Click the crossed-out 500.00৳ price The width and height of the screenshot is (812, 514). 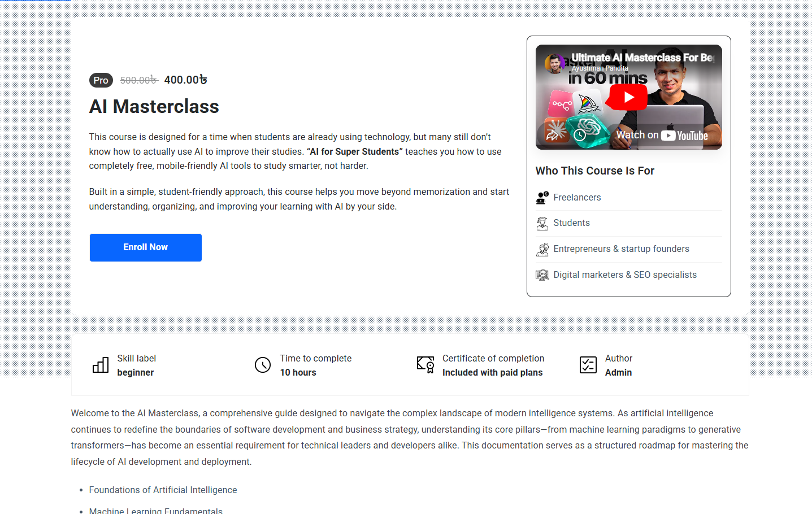[139, 80]
